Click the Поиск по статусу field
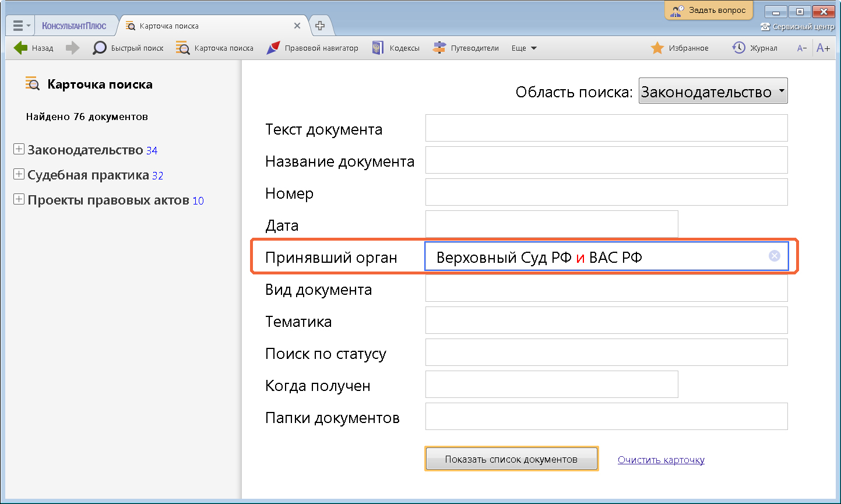The width and height of the screenshot is (841, 504). pos(607,352)
